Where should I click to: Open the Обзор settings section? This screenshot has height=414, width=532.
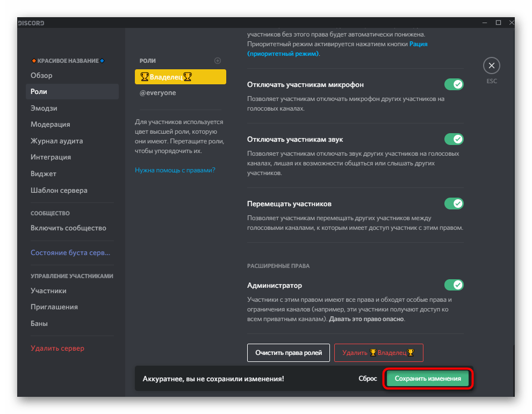point(42,75)
